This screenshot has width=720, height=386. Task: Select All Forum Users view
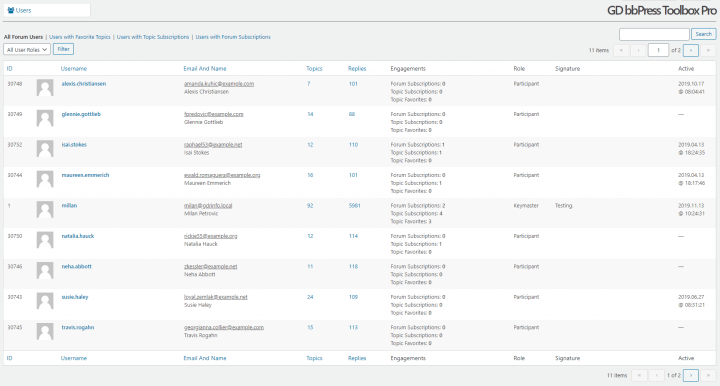click(x=23, y=37)
